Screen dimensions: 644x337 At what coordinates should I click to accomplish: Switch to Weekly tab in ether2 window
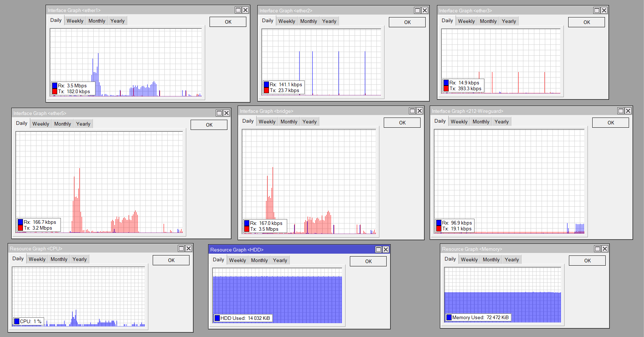[x=287, y=21]
